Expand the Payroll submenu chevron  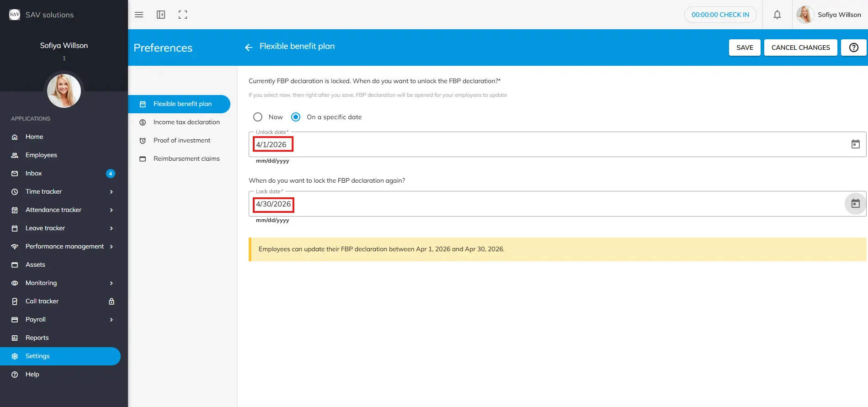click(x=111, y=320)
